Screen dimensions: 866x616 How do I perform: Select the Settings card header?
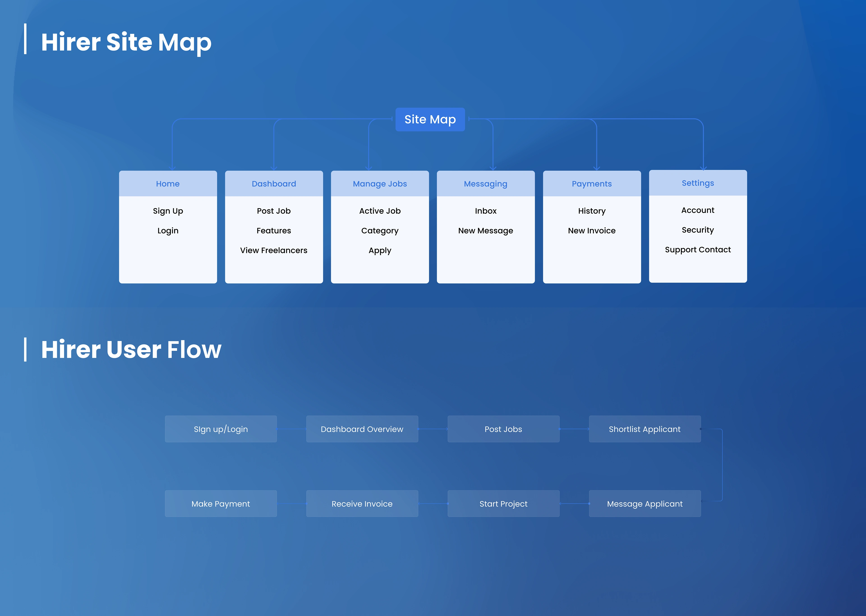pyautogui.click(x=698, y=183)
